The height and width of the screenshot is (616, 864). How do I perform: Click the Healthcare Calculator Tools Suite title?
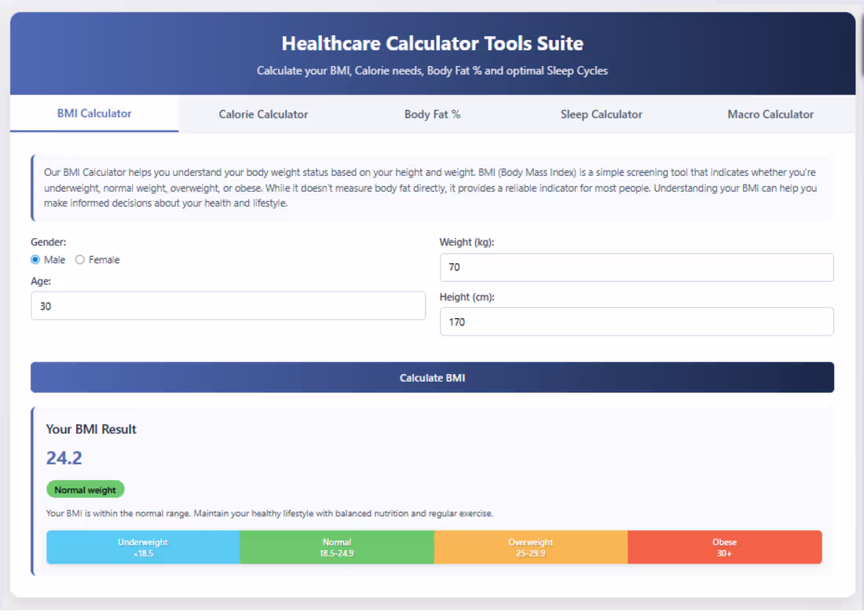432,43
